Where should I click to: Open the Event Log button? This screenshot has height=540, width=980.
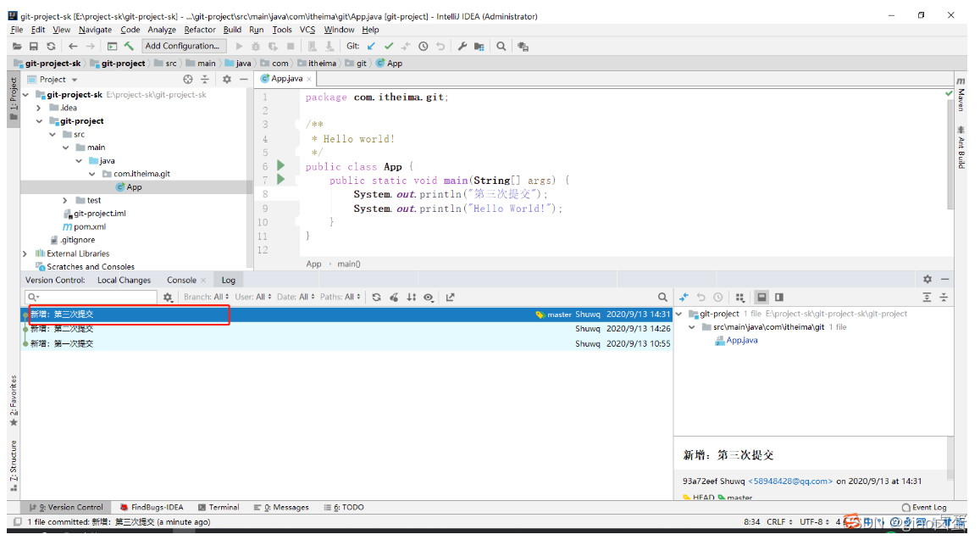pyautogui.click(x=924, y=508)
